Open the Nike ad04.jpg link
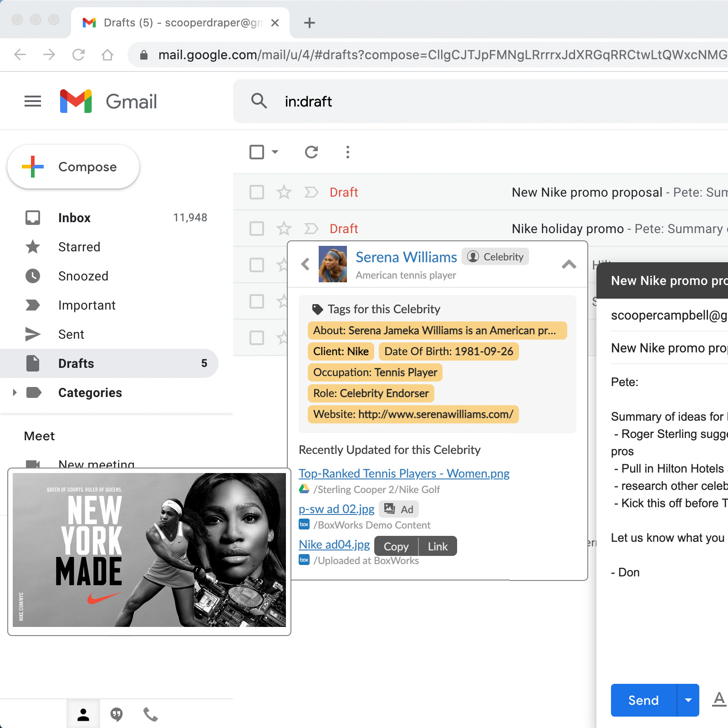 coord(334,545)
